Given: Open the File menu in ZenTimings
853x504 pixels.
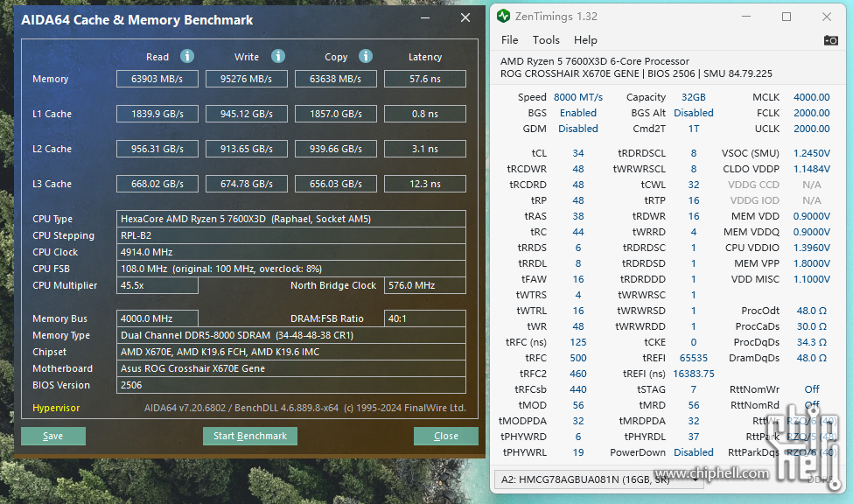Looking at the screenshot, I should [510, 39].
